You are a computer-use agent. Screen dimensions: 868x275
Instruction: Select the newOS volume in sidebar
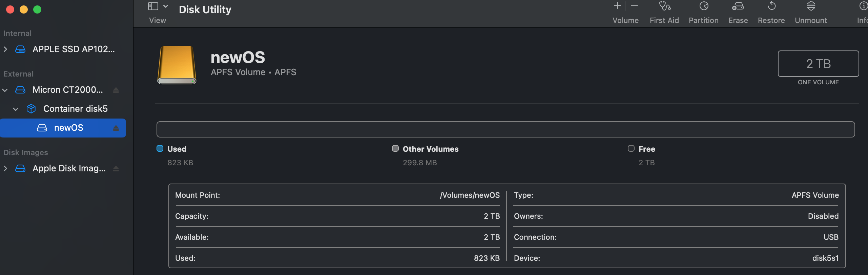tap(68, 128)
